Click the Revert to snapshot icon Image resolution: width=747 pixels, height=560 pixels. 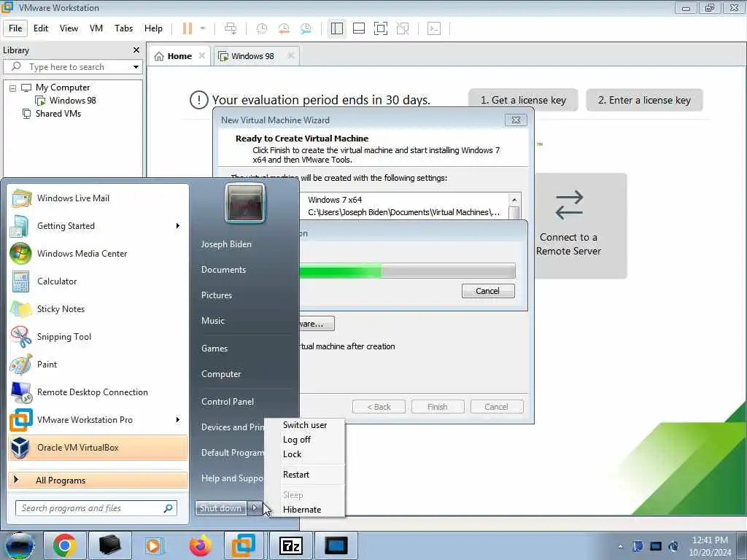[284, 28]
